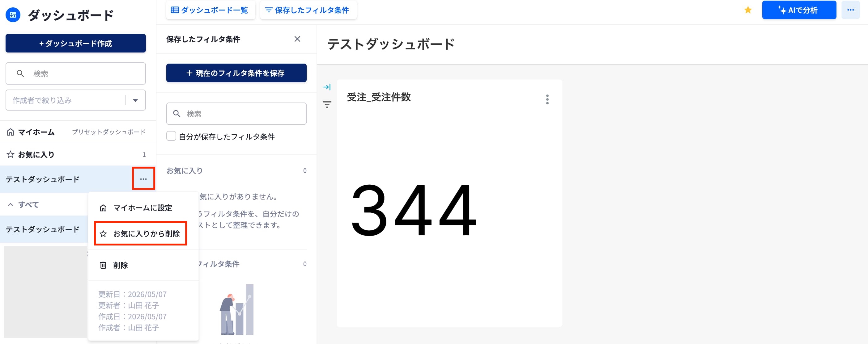Click the ダッシュボード作成 button
The height and width of the screenshot is (344, 868).
pyautogui.click(x=75, y=44)
